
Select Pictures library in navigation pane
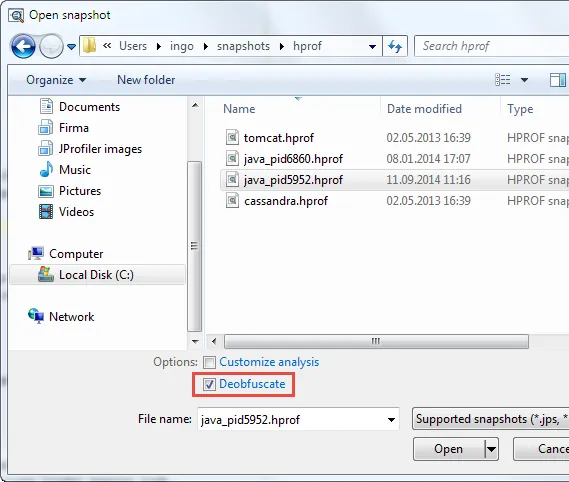click(x=80, y=191)
